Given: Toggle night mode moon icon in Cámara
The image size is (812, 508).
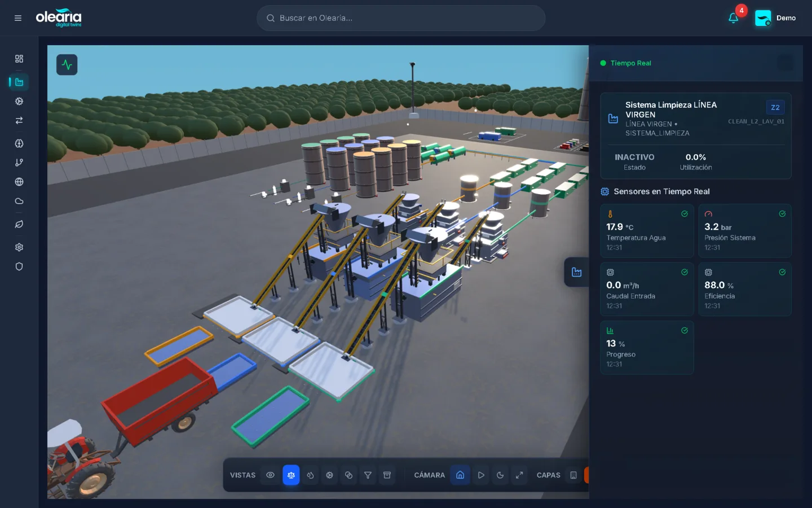Looking at the screenshot, I should (x=500, y=475).
